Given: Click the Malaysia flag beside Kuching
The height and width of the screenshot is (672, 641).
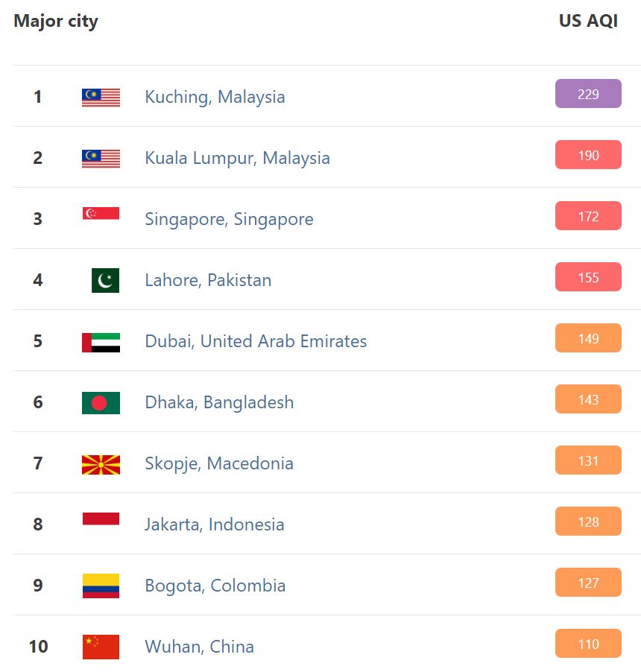Looking at the screenshot, I should click(x=101, y=97).
